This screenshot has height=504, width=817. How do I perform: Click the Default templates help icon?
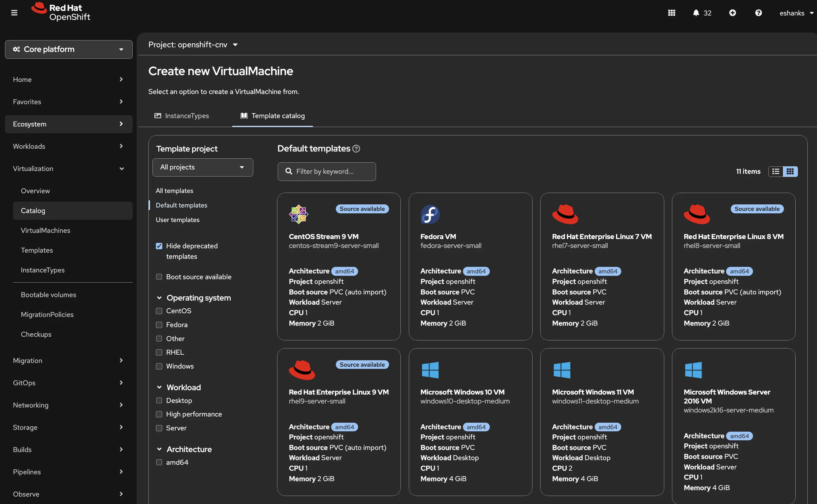[x=356, y=149]
